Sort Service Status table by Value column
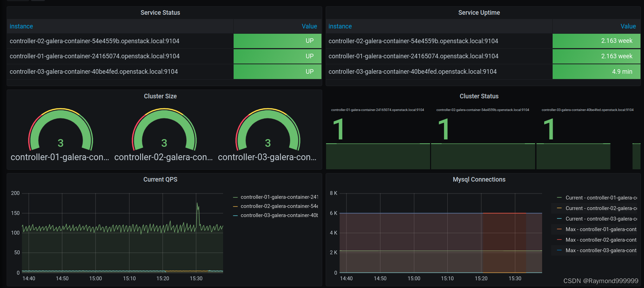Screen dimensions: 644x288 tap(309, 26)
